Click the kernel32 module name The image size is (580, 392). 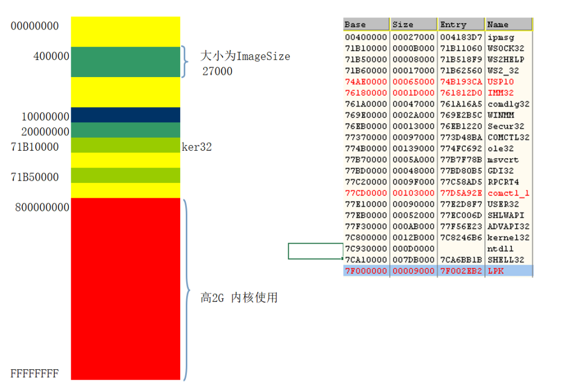(508, 237)
